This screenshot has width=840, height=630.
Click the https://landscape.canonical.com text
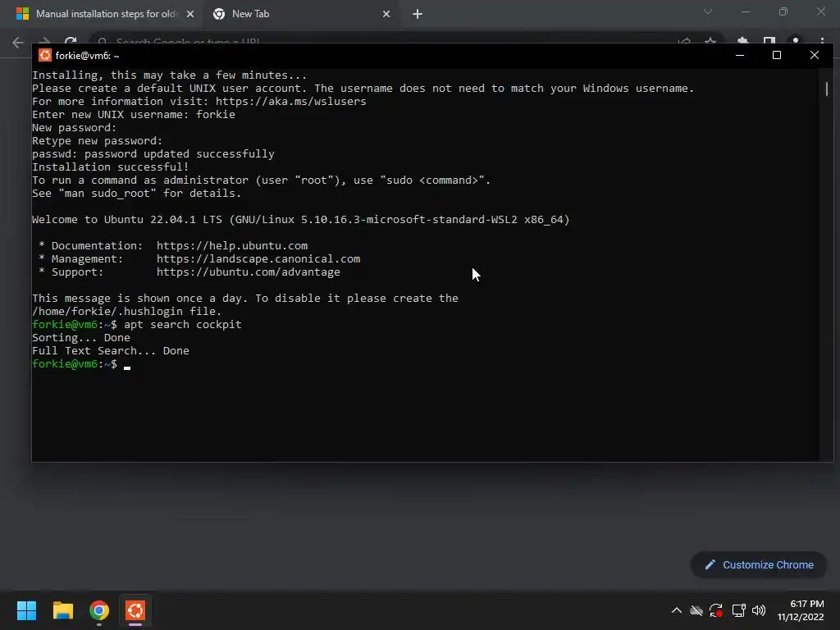click(x=258, y=258)
